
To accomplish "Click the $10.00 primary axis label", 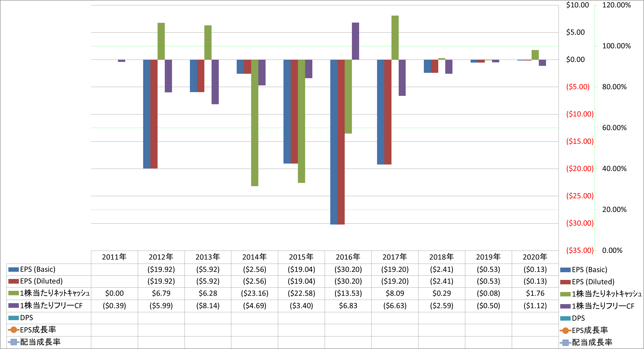I will coord(577,5).
